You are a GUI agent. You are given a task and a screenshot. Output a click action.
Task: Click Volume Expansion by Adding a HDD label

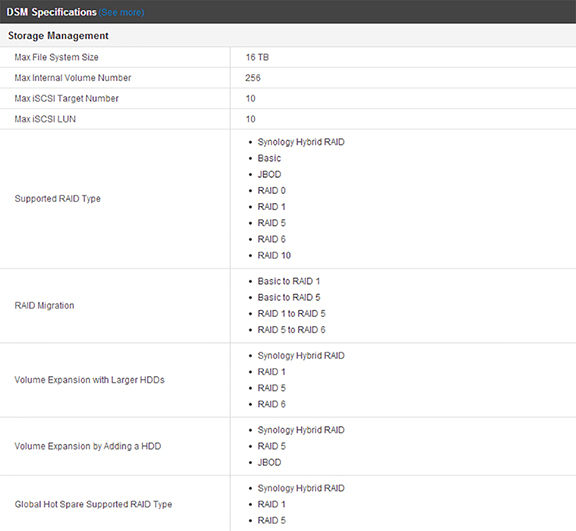pyautogui.click(x=88, y=446)
